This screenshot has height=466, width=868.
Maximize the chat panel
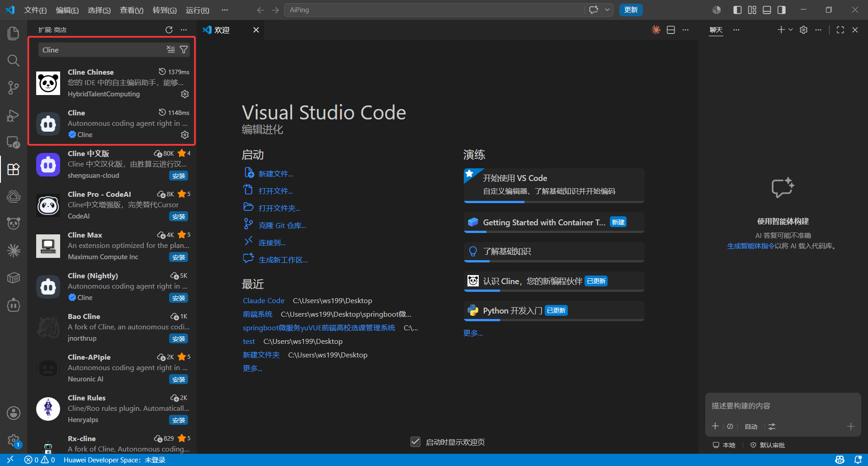840,30
